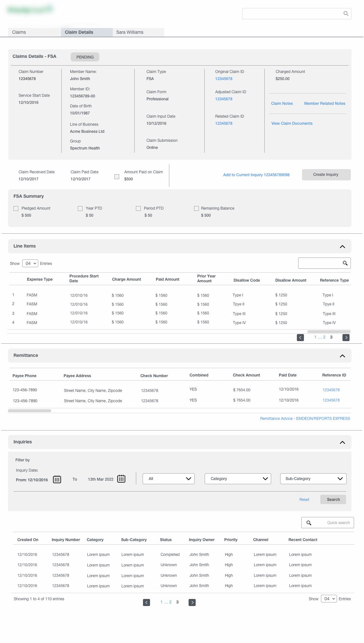This screenshot has width=364, height=643.
Task: Check the Amount Paid on Claim checkbox
Action: (117, 177)
